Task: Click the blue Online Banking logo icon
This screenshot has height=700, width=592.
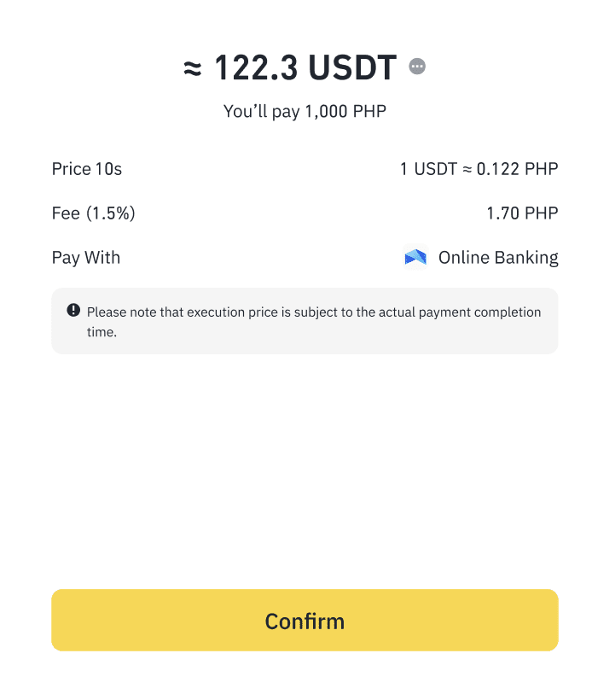Action: pyautogui.click(x=415, y=257)
